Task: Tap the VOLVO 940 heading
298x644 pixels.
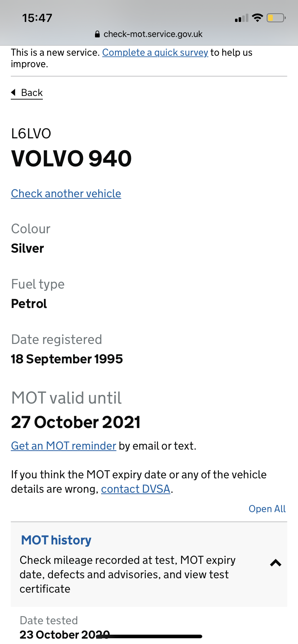Action: click(x=72, y=158)
